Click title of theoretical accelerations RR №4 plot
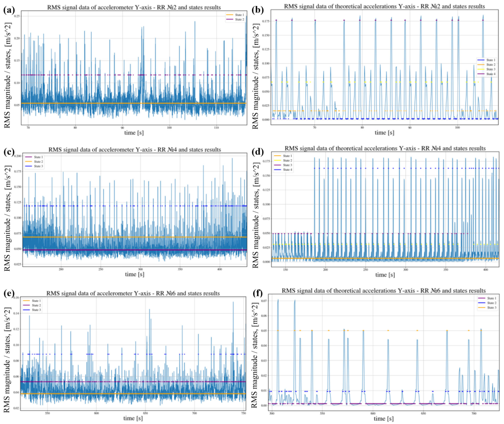 click(385, 148)
